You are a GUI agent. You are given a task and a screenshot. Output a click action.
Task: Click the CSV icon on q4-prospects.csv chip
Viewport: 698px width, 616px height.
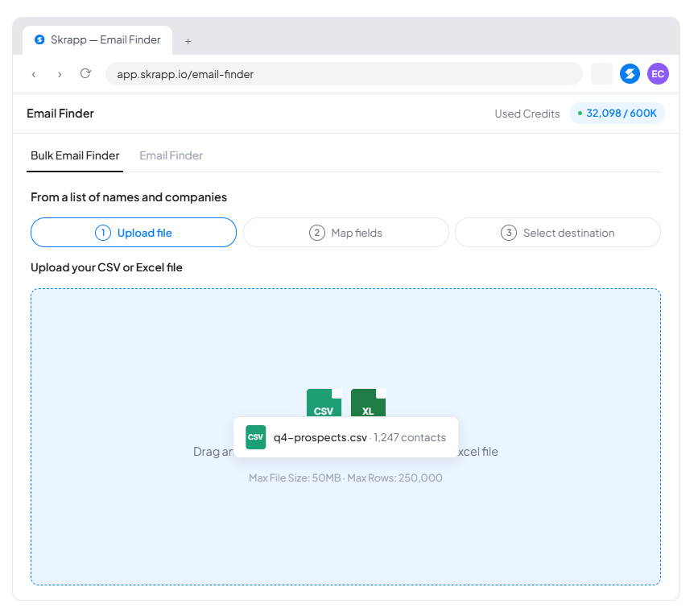click(255, 437)
